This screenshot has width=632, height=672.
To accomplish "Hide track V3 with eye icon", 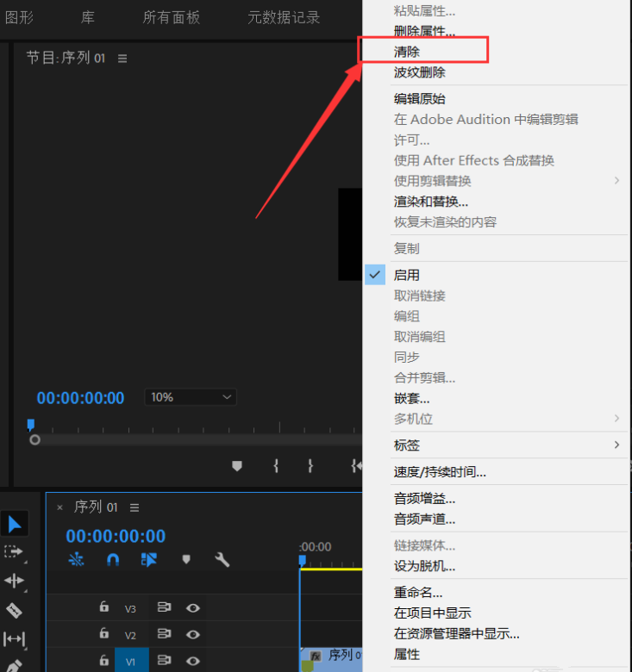I will 193,607.
